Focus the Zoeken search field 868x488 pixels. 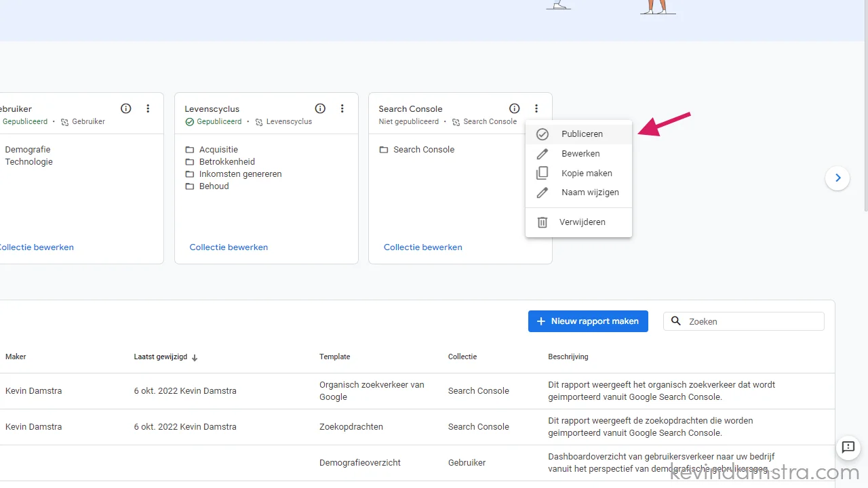coord(744,321)
